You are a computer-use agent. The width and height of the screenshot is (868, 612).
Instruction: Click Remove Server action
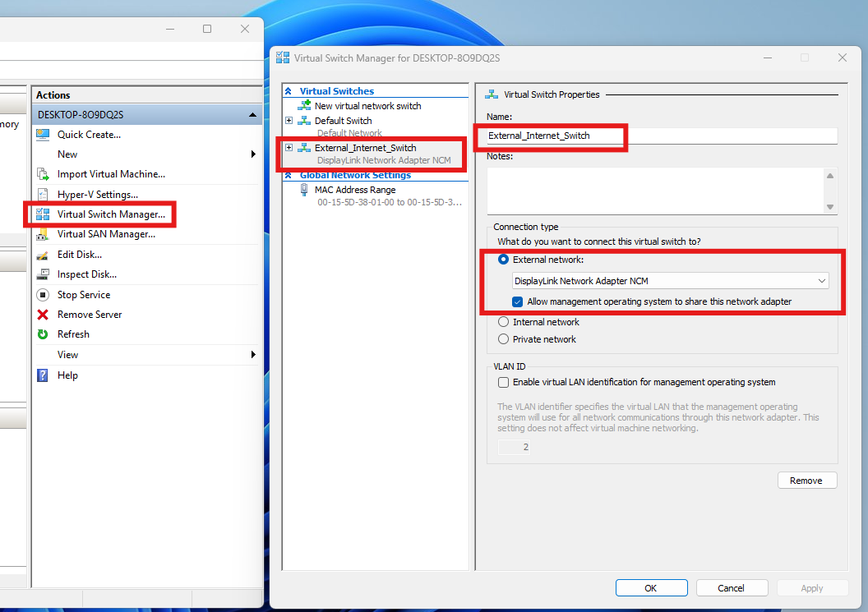point(89,315)
